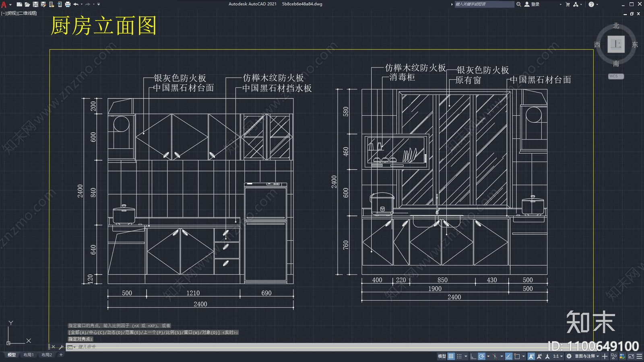
Task: Click the search magnifier icon
Action: (519, 4)
